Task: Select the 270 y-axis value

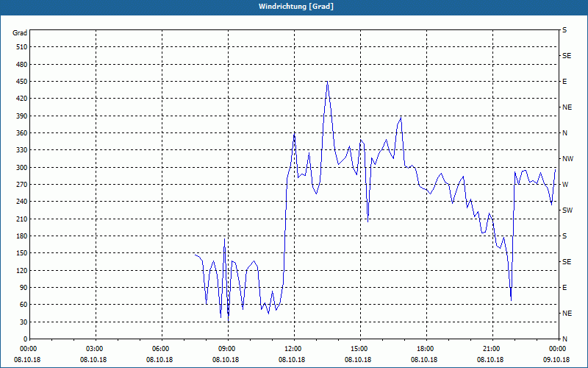Action: 22,185
